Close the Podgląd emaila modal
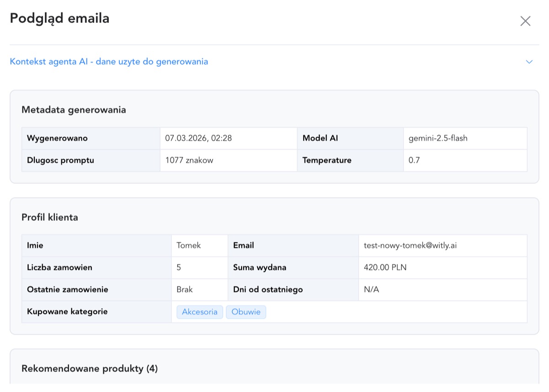 [x=525, y=21]
